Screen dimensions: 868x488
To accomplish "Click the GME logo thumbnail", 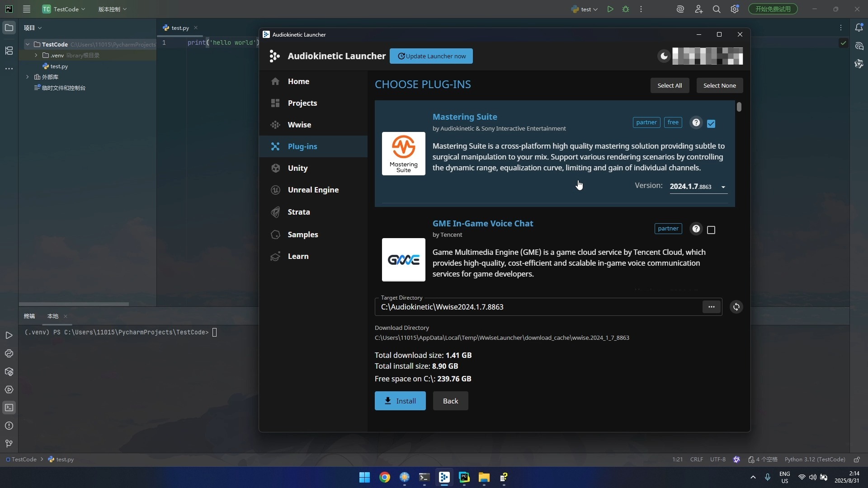I will [404, 260].
